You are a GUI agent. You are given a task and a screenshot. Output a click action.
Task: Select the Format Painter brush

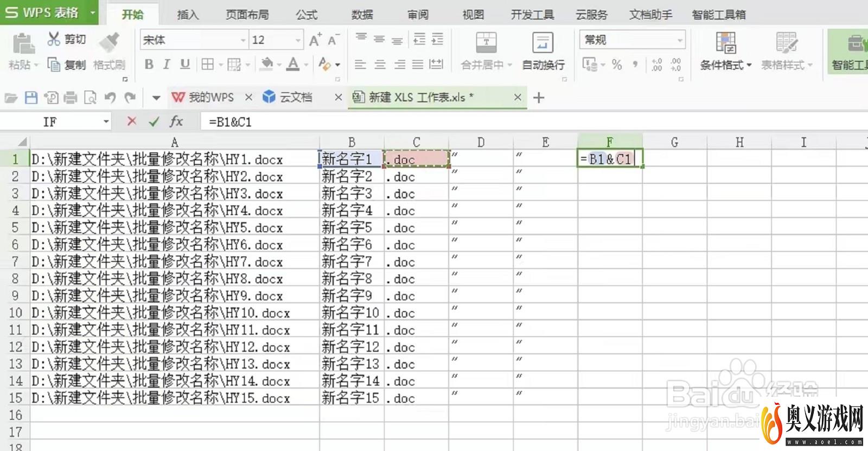(x=110, y=43)
